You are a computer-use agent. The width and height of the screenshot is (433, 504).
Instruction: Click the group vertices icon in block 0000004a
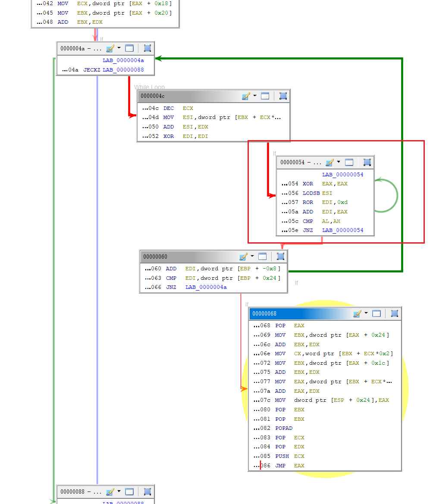[x=147, y=48]
